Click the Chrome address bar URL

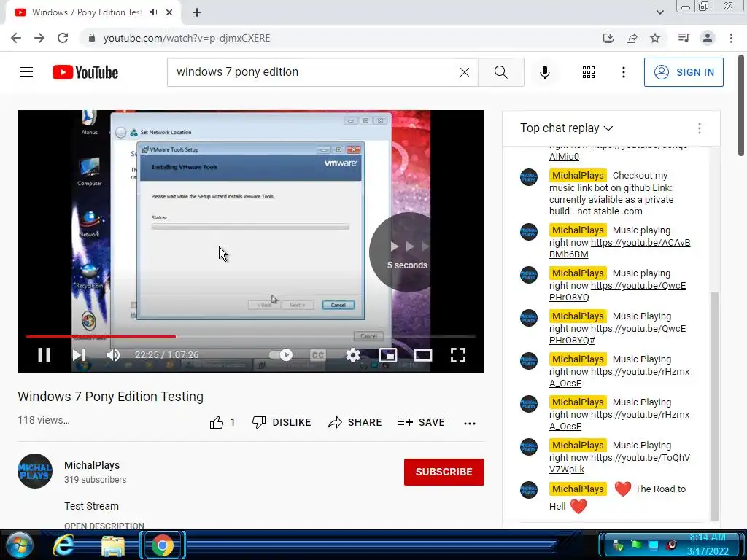187,38
